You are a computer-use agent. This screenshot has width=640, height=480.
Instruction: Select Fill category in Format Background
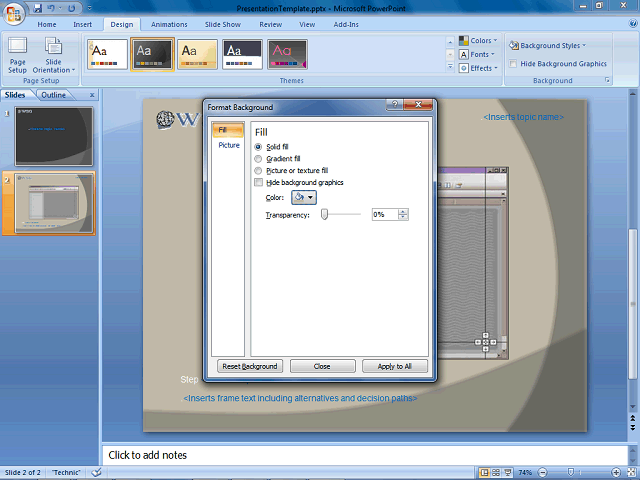(228, 130)
